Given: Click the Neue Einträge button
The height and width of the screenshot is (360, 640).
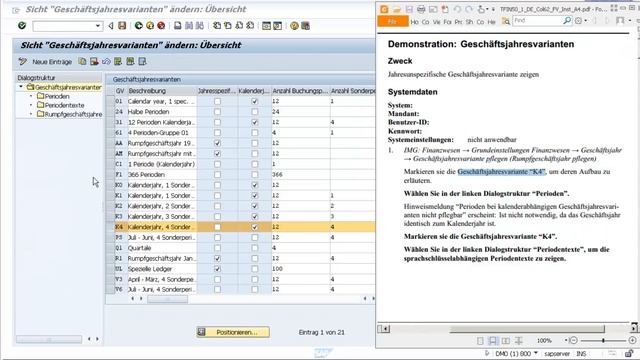Looking at the screenshot, I should tap(52, 62).
